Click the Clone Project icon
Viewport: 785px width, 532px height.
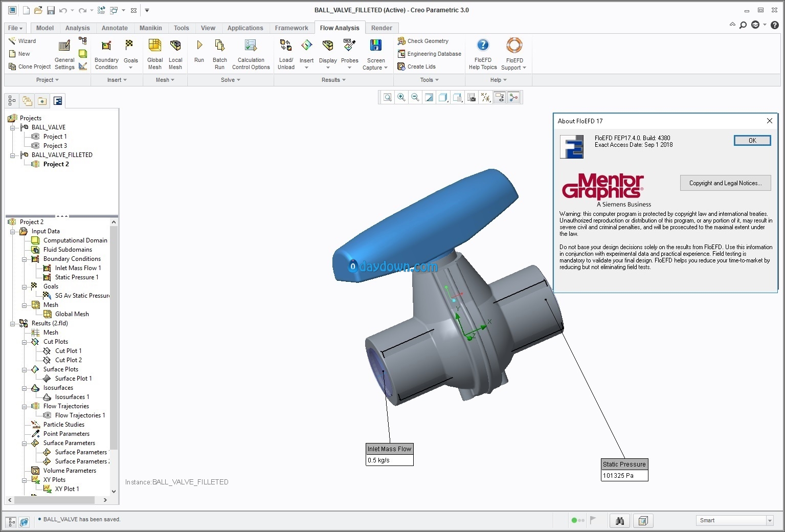point(12,66)
